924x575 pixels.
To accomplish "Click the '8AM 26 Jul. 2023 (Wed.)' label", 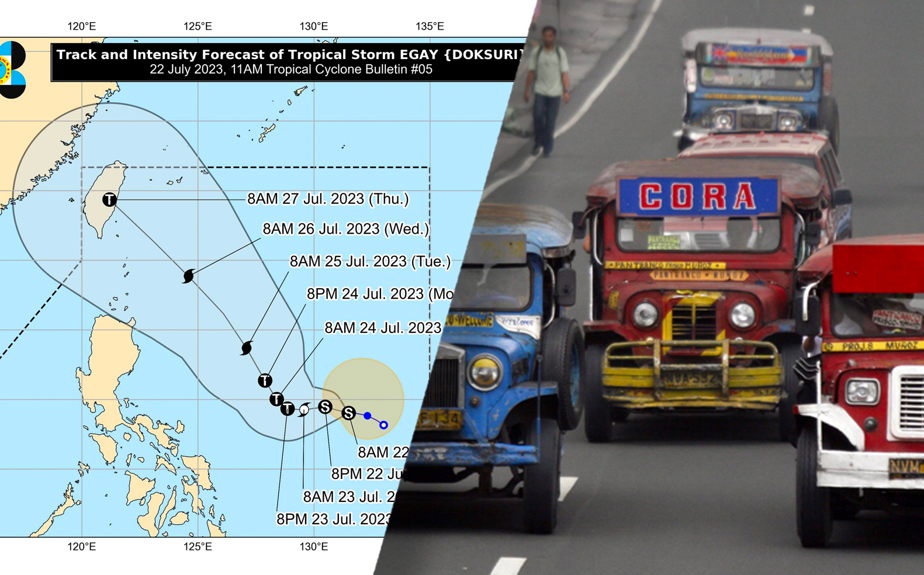I will [345, 229].
